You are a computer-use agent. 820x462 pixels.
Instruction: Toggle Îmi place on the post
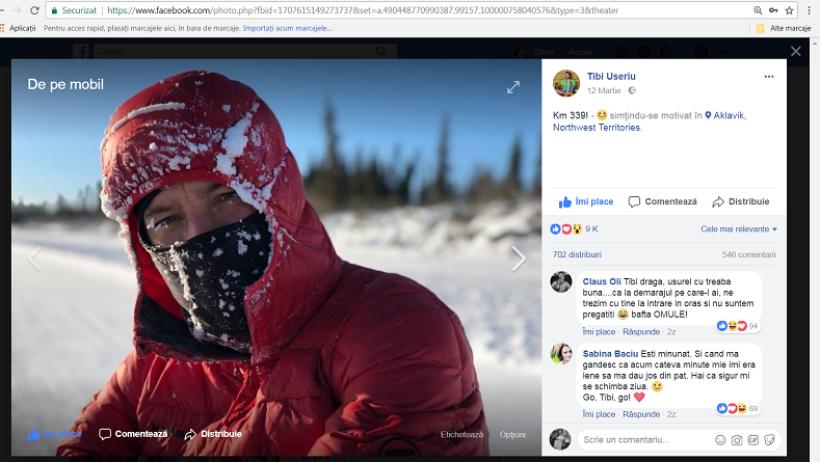click(586, 202)
